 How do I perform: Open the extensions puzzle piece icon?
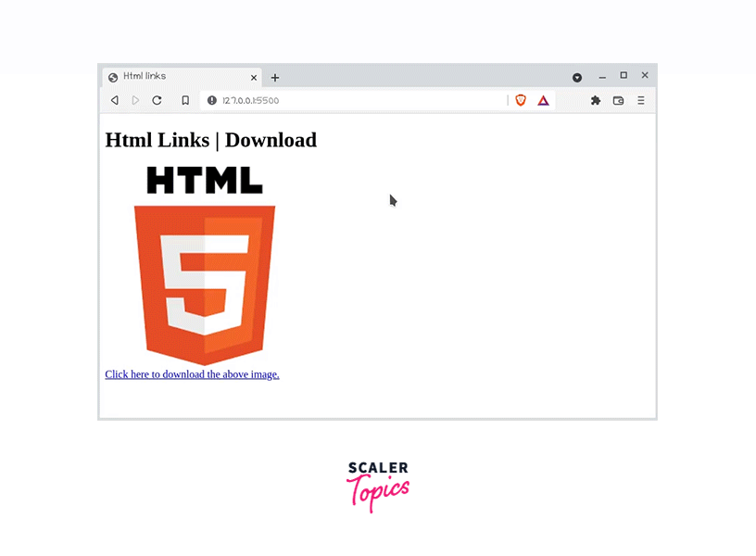click(x=596, y=100)
